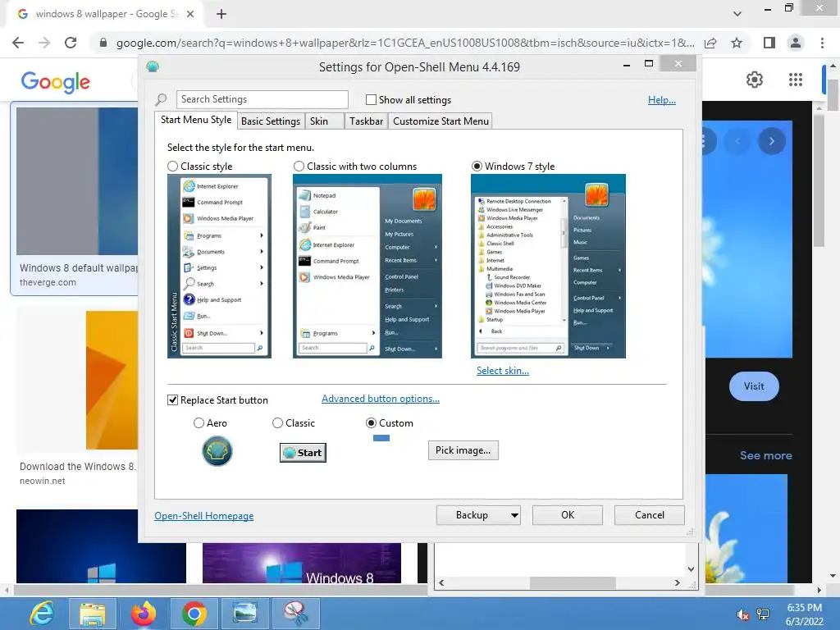Click the search magnifier icon in settings
840x630 pixels.
coord(161,99)
